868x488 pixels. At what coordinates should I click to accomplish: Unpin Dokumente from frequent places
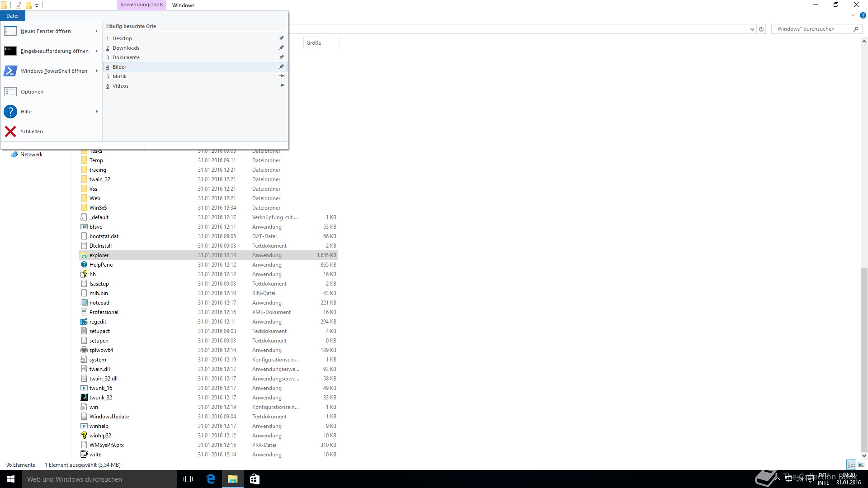click(281, 57)
